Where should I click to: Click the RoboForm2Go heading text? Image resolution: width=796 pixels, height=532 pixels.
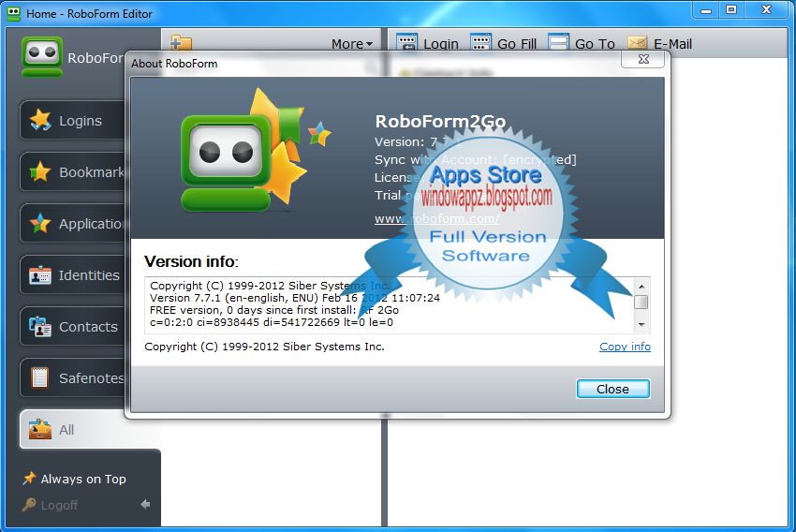coord(440,122)
